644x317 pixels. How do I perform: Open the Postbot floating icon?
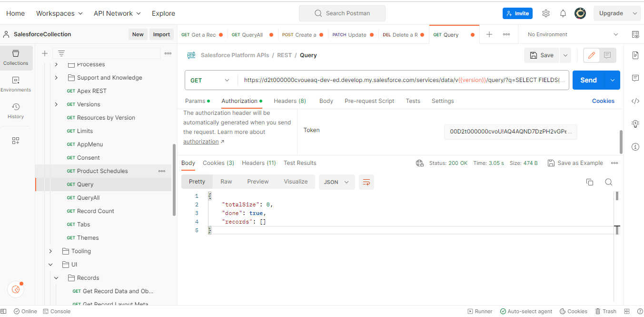(16, 289)
